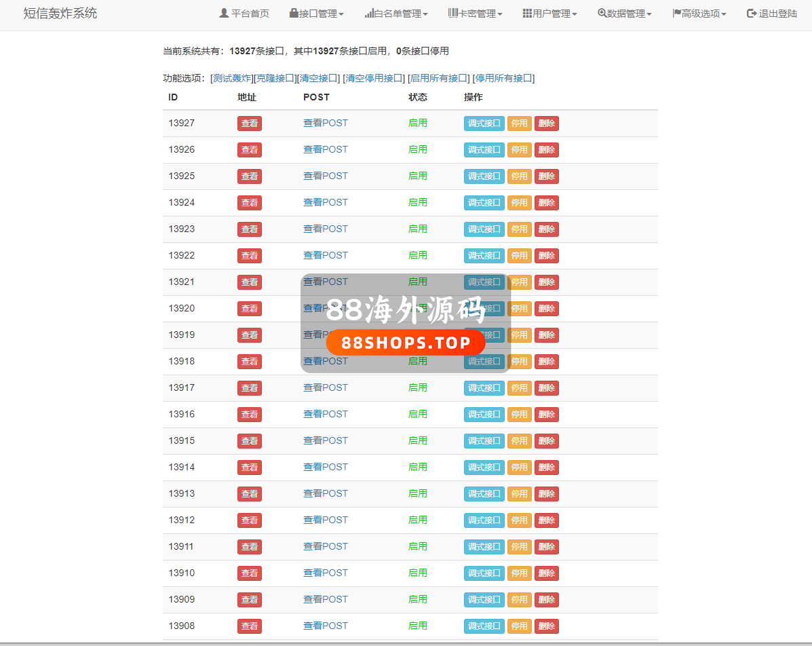Open 查看POST link for ID 13912
Viewport: 812px width, 646px height.
point(325,520)
